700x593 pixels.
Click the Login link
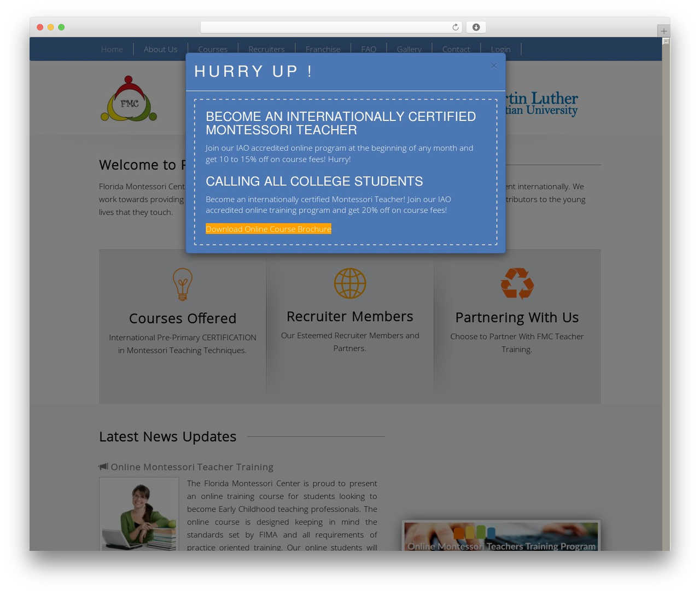coord(500,49)
